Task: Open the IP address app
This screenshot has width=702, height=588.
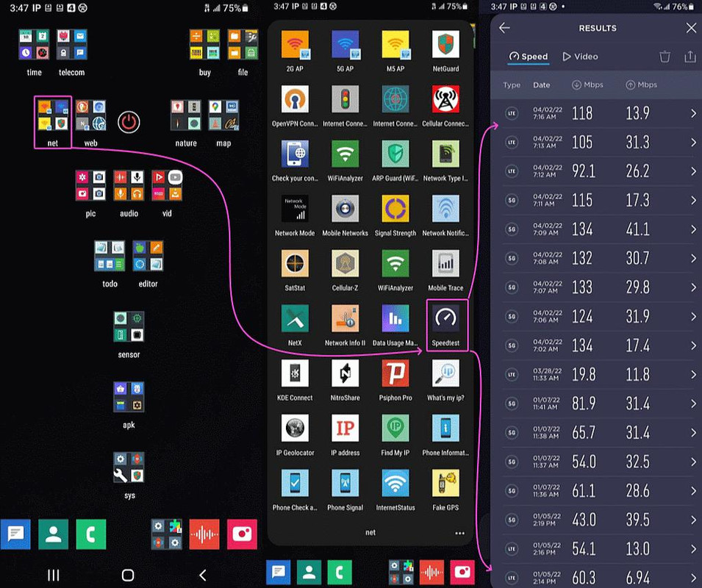Action: click(x=345, y=429)
